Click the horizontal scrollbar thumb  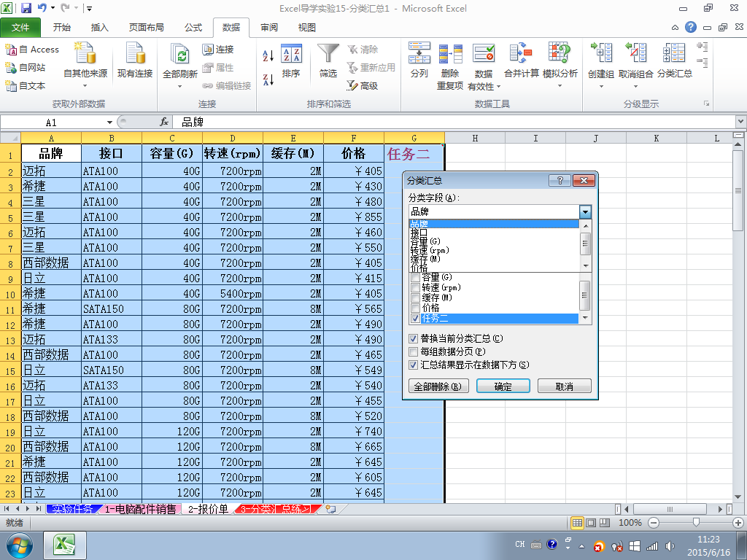670,509
